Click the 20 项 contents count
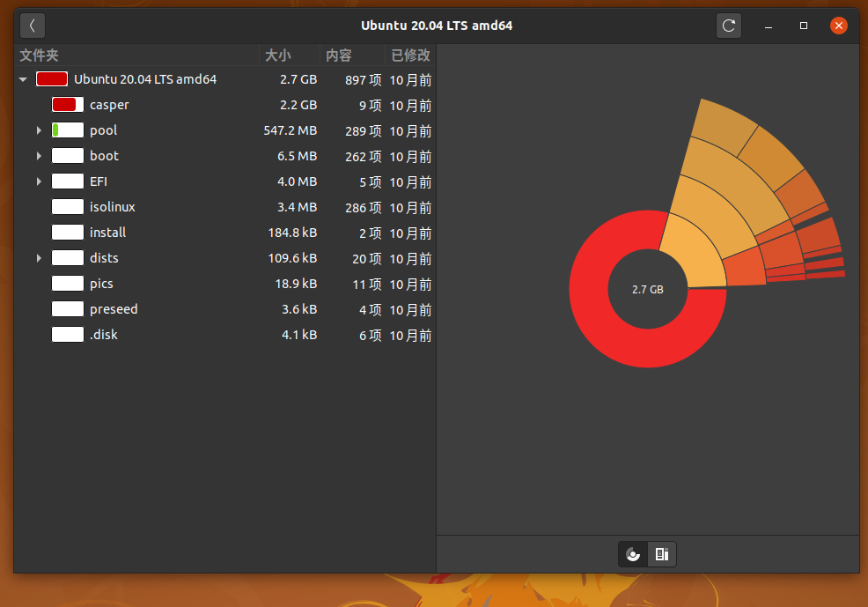The image size is (868, 607). tap(366, 259)
